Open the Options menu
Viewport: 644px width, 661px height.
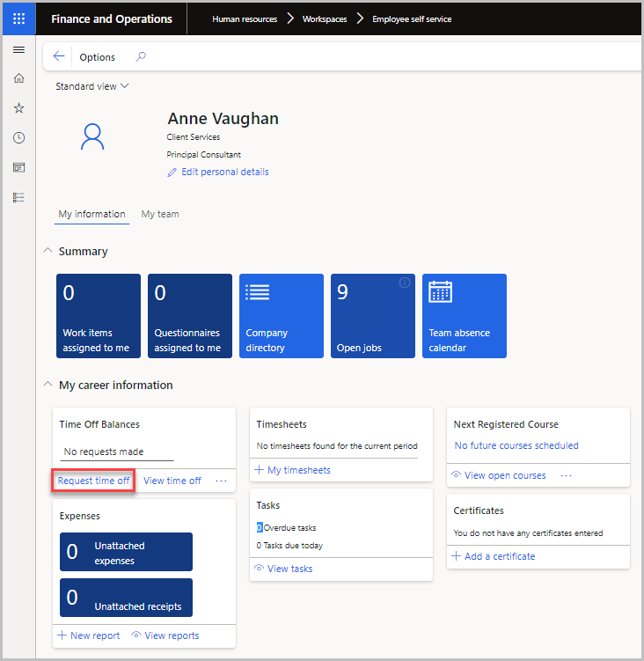[x=97, y=57]
